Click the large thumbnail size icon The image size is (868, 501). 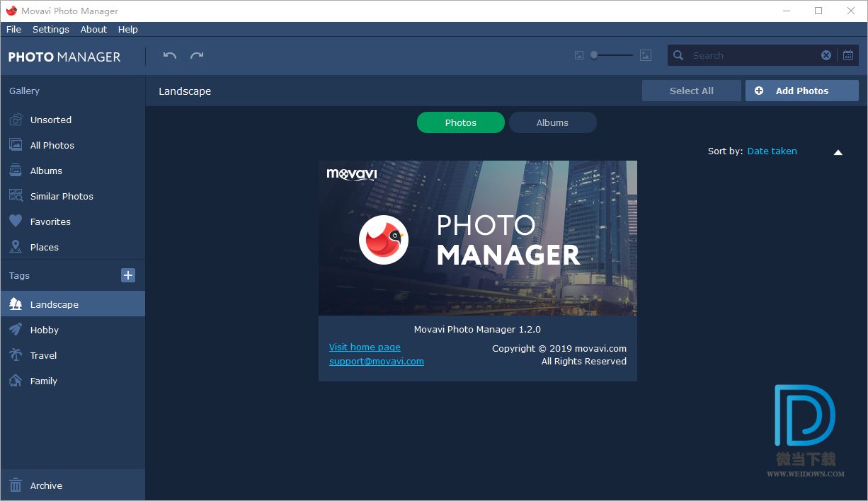coord(645,55)
